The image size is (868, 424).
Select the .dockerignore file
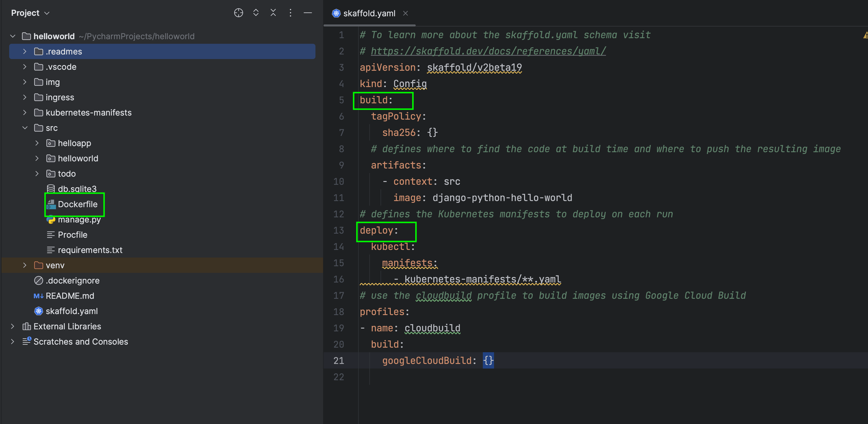[73, 280]
